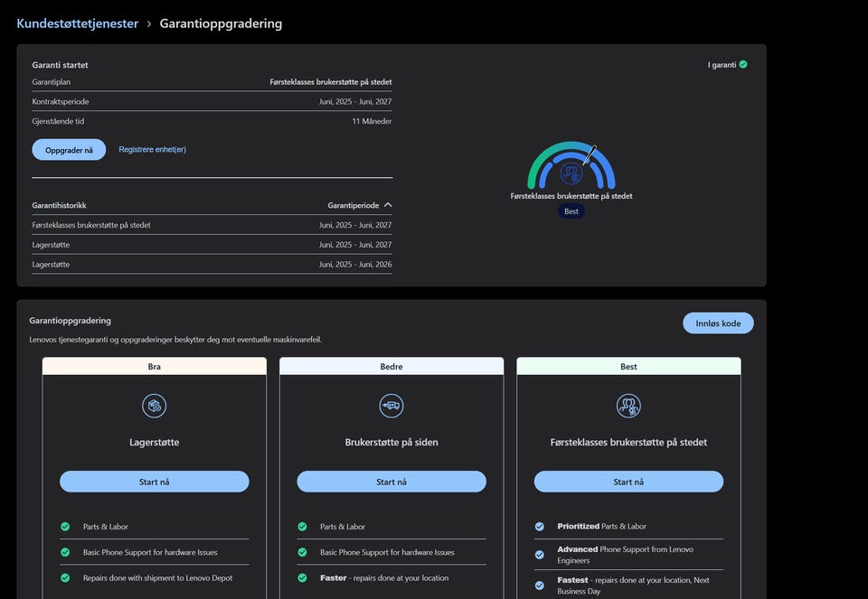This screenshot has width=868, height=599.
Task: Open Kundestøttetjenester breadcrumb link
Action: point(78,23)
